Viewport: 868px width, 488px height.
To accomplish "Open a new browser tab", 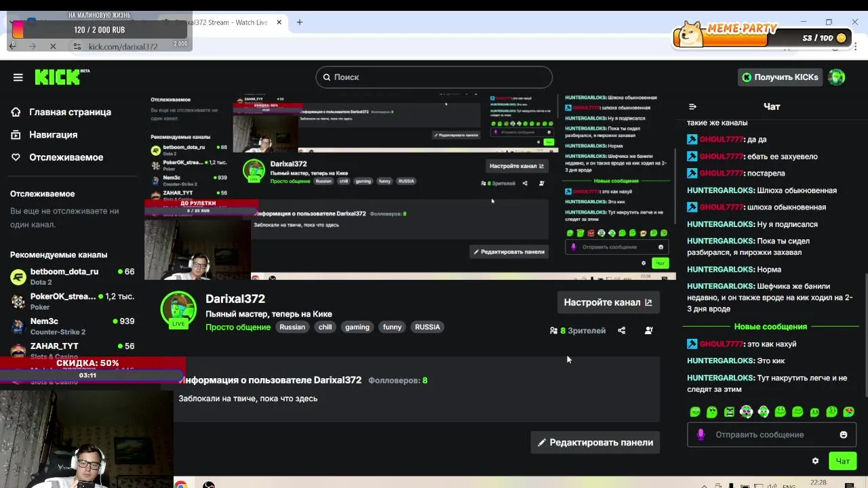I will pyautogui.click(x=299, y=22).
